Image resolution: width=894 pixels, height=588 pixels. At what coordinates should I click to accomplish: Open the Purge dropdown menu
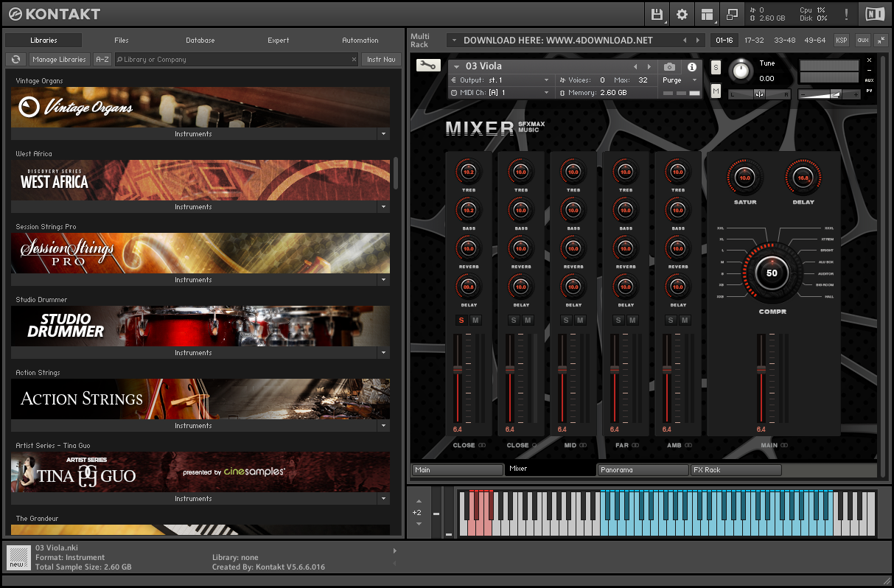point(680,80)
